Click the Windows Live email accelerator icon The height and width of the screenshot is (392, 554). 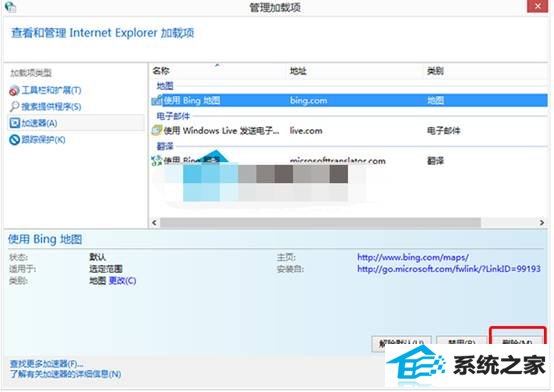point(157,131)
